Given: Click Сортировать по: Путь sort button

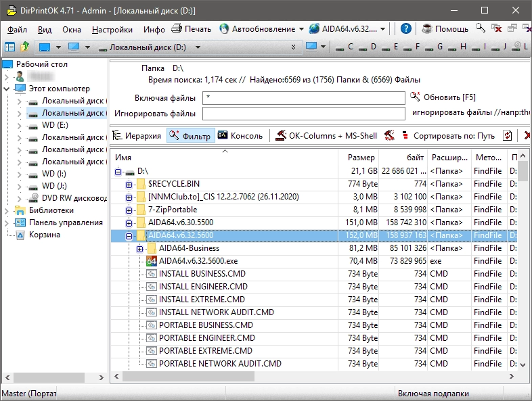Looking at the screenshot, I should click(x=448, y=136).
